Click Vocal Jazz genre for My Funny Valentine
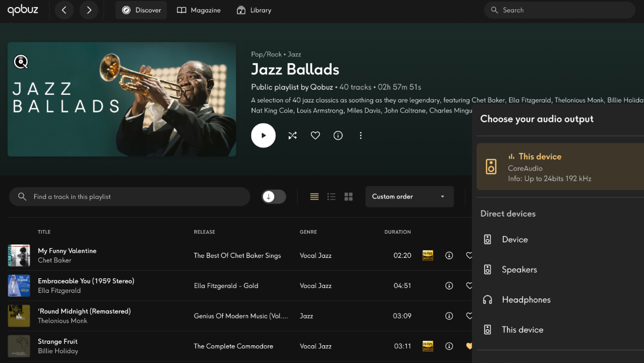 click(316, 256)
